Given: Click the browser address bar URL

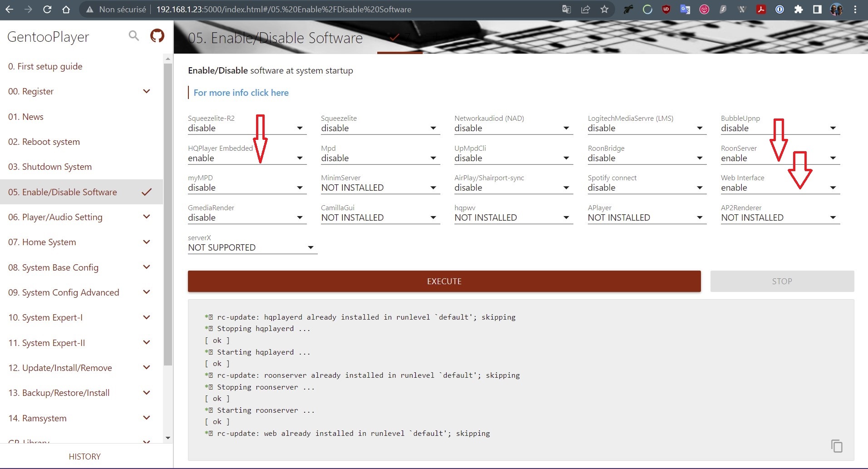Looking at the screenshot, I should (284, 9).
